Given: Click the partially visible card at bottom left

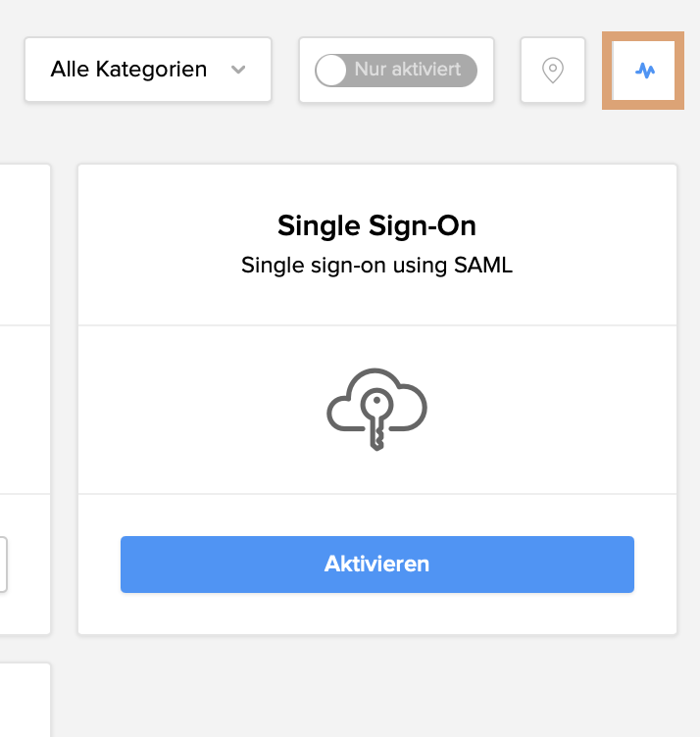Looking at the screenshot, I should [25, 699].
